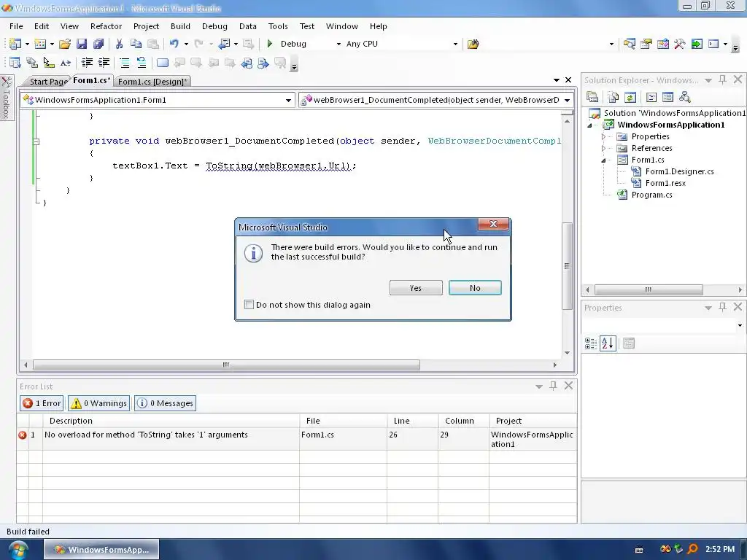Select the ToString error row in Error List
Image resolution: width=747 pixels, height=560 pixels.
[296, 439]
